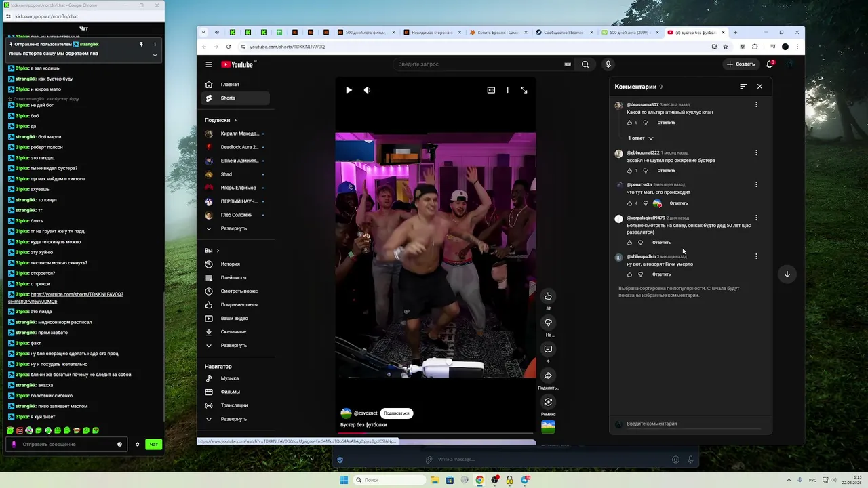Image resolution: width=868 pixels, height=488 pixels.
Task: Like the @vorpalsqirell9479 comment
Action: pyautogui.click(x=629, y=243)
